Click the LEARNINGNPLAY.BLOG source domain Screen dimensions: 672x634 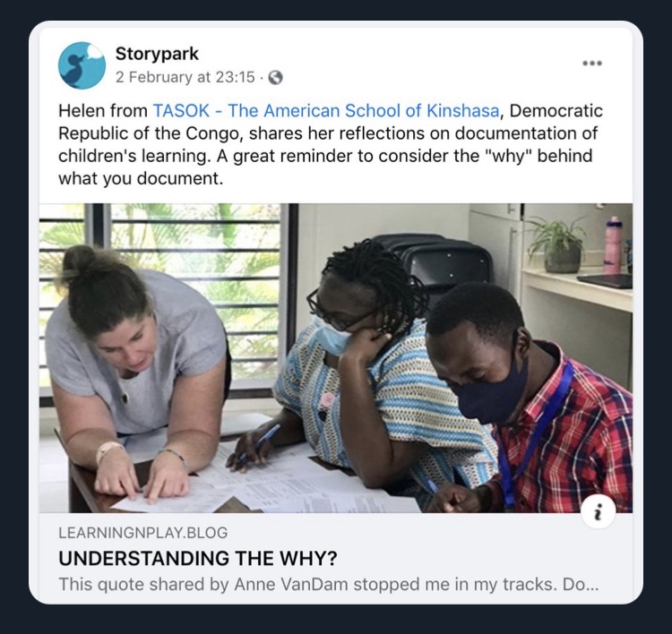click(142, 533)
